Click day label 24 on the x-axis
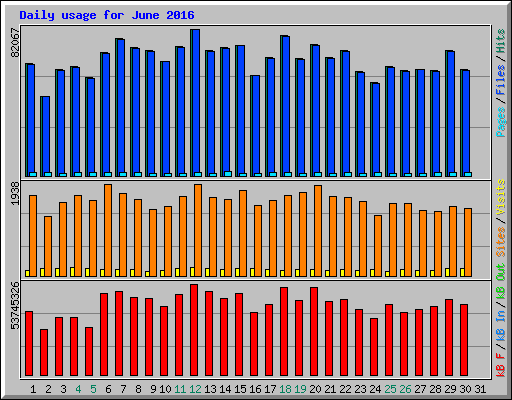 [x=375, y=389]
